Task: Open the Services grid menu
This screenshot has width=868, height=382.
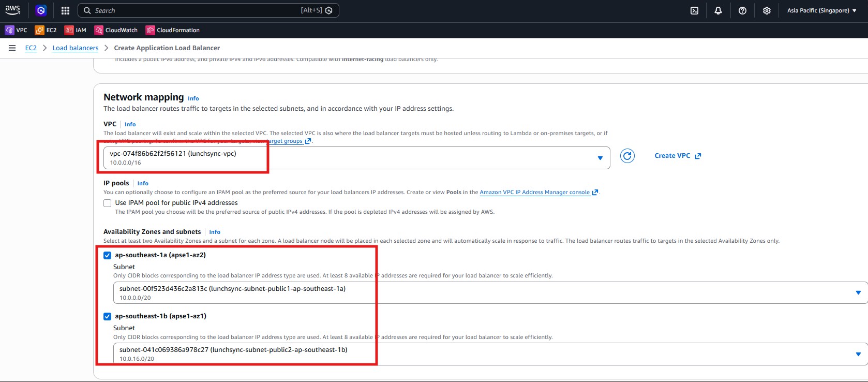Action: coord(65,10)
